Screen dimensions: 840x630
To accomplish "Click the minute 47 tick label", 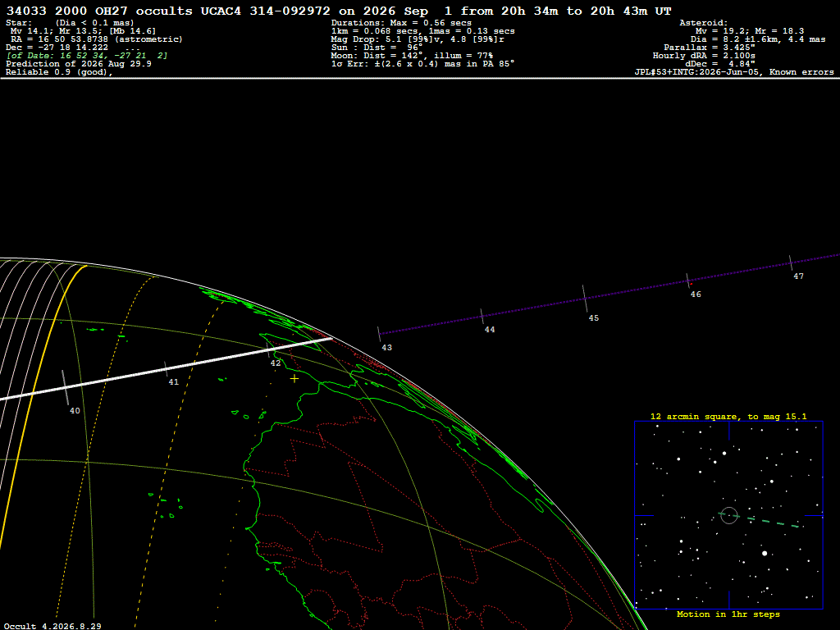I will tap(799, 276).
